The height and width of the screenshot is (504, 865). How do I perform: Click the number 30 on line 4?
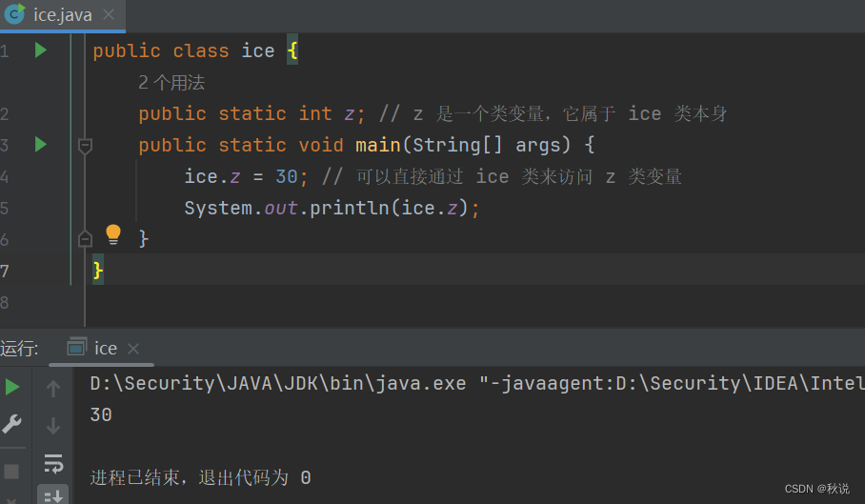point(287,176)
